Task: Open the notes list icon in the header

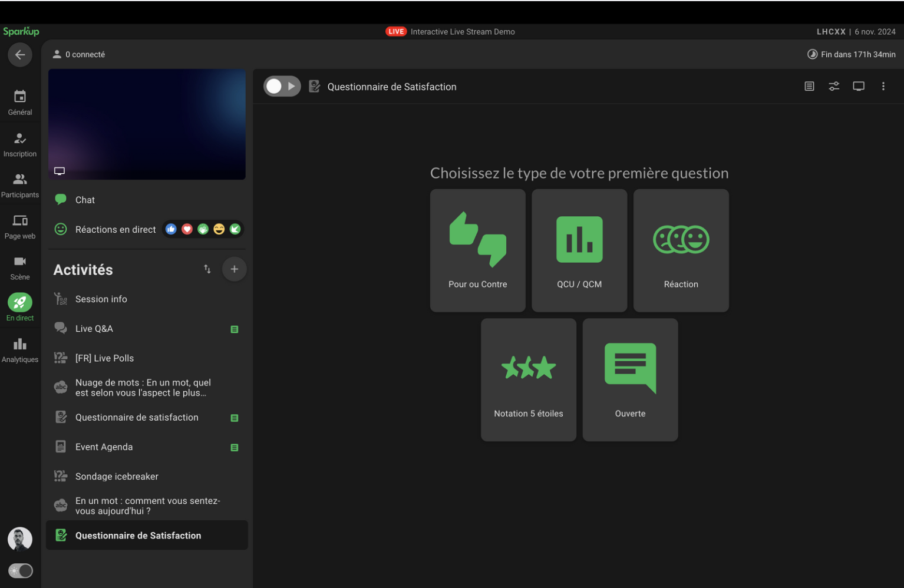Action: (x=809, y=87)
